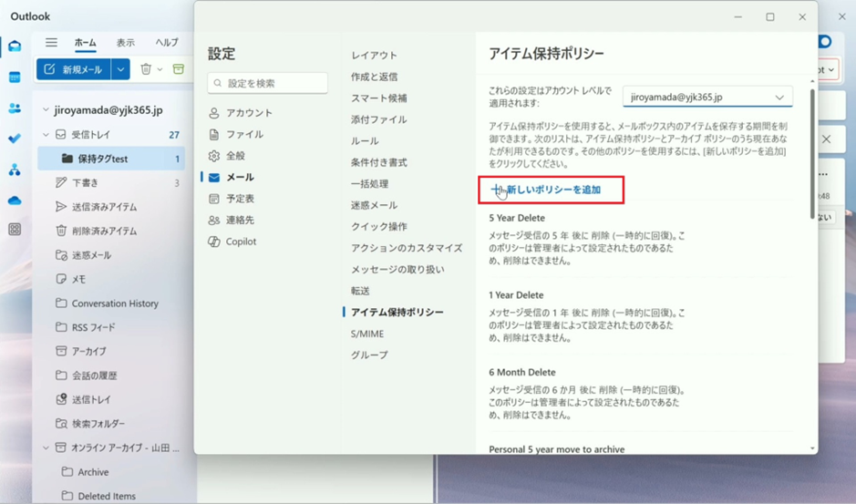The width and height of the screenshot is (856, 504).
Task: Open the New mail dropdown arrow
Action: coord(120,69)
